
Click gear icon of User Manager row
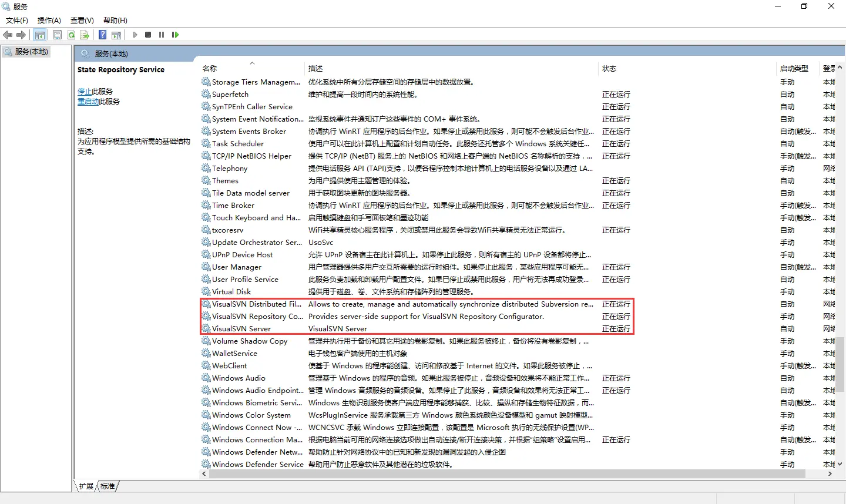[x=206, y=267]
